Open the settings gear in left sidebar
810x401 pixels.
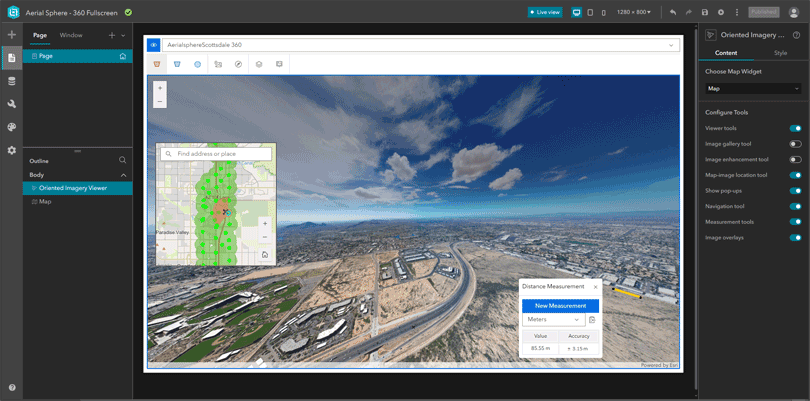point(11,150)
